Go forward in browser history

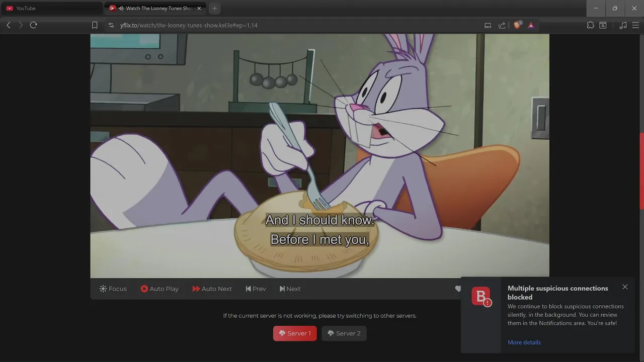click(21, 25)
